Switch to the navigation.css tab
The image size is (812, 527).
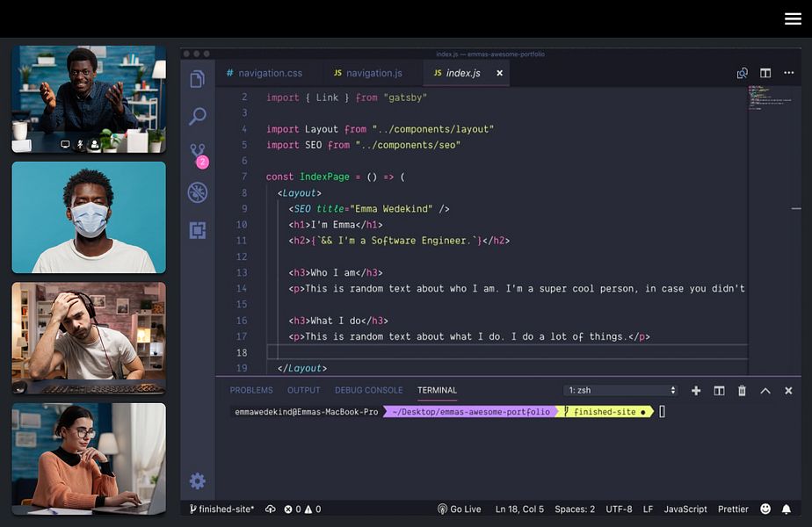pyautogui.click(x=272, y=73)
